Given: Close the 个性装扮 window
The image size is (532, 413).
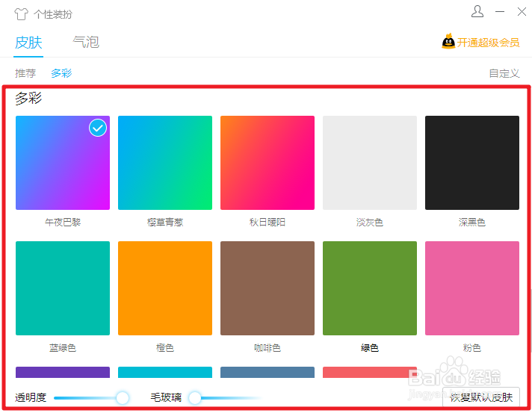Looking at the screenshot, I should (x=522, y=11).
